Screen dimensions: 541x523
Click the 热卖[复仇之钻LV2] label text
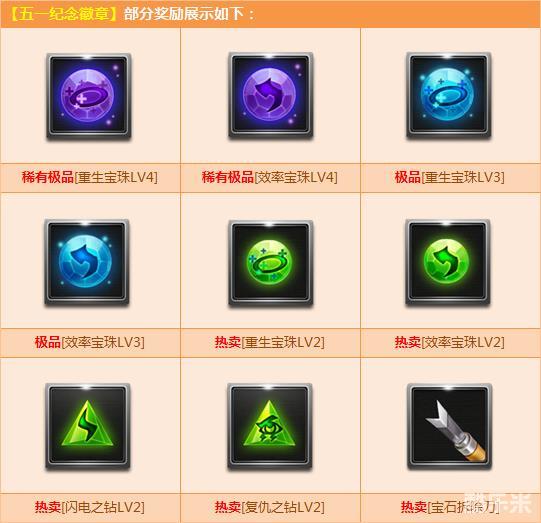point(269,507)
